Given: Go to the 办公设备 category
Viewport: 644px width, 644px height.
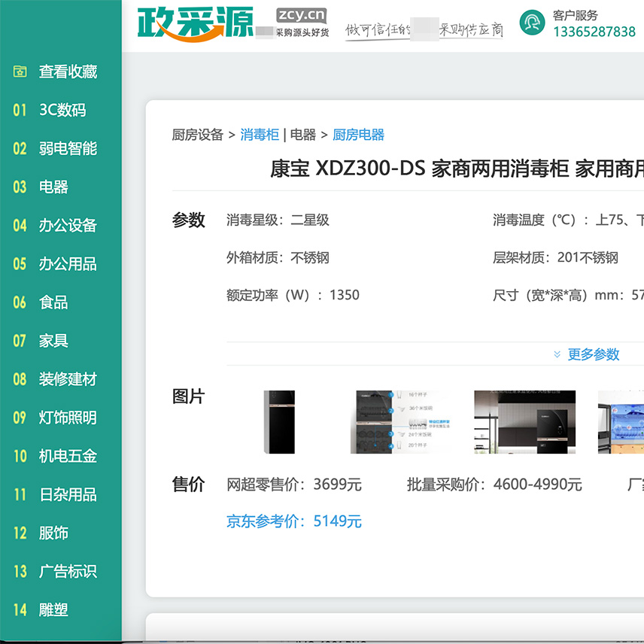Looking at the screenshot, I should pos(68,225).
